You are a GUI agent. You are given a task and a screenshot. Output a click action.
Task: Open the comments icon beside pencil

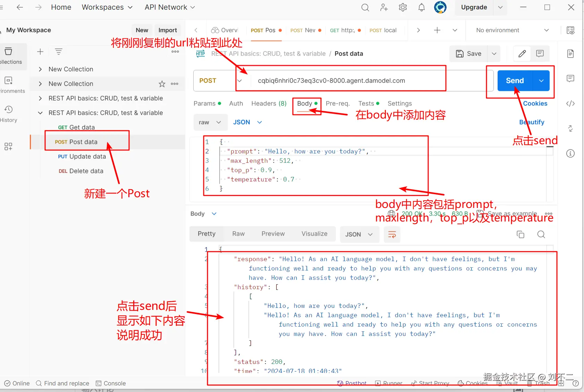[x=540, y=54]
